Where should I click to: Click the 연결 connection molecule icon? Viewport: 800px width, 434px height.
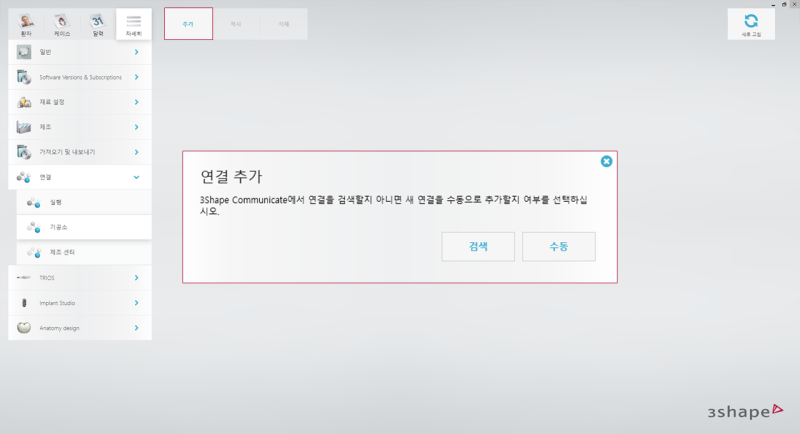pos(23,177)
